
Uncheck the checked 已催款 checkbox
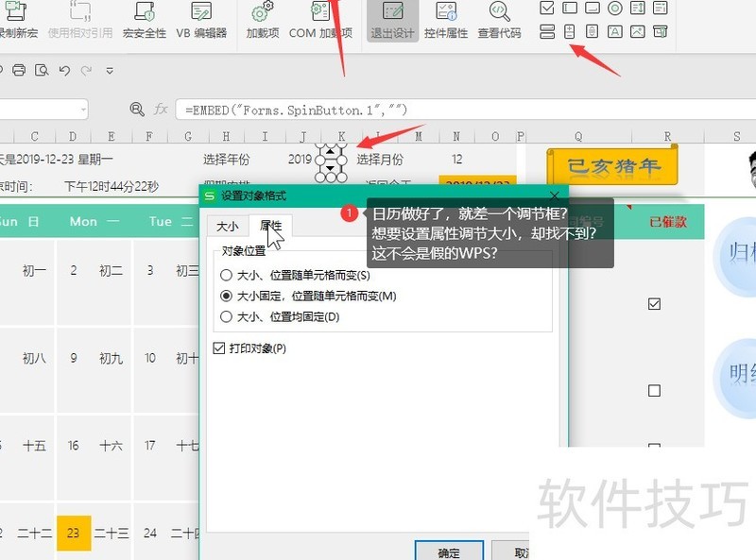click(x=654, y=304)
